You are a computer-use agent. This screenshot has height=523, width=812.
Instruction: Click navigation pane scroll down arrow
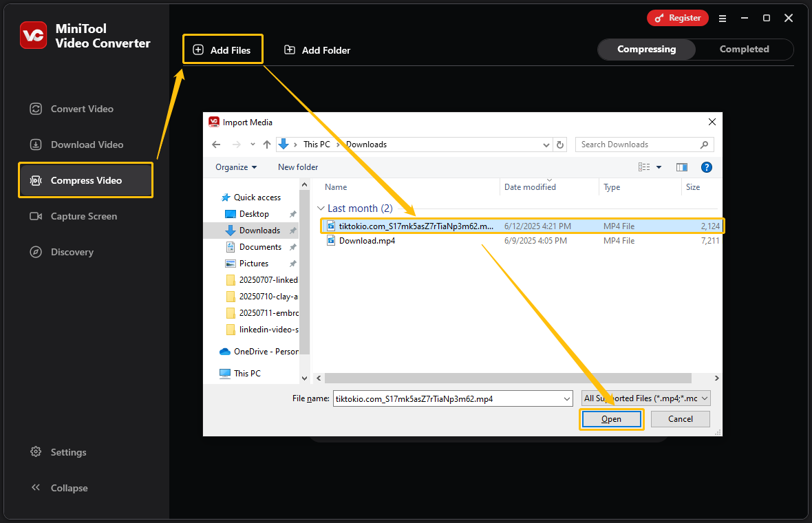click(304, 378)
